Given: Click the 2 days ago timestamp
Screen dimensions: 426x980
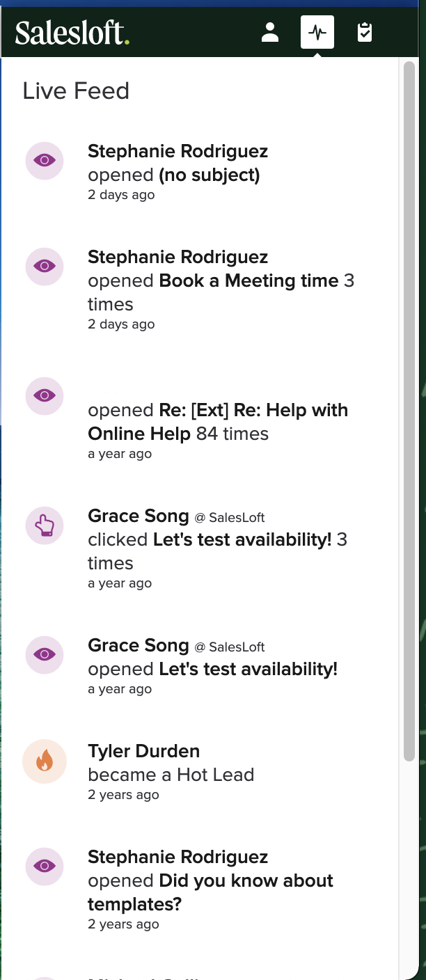Looking at the screenshot, I should click(121, 195).
